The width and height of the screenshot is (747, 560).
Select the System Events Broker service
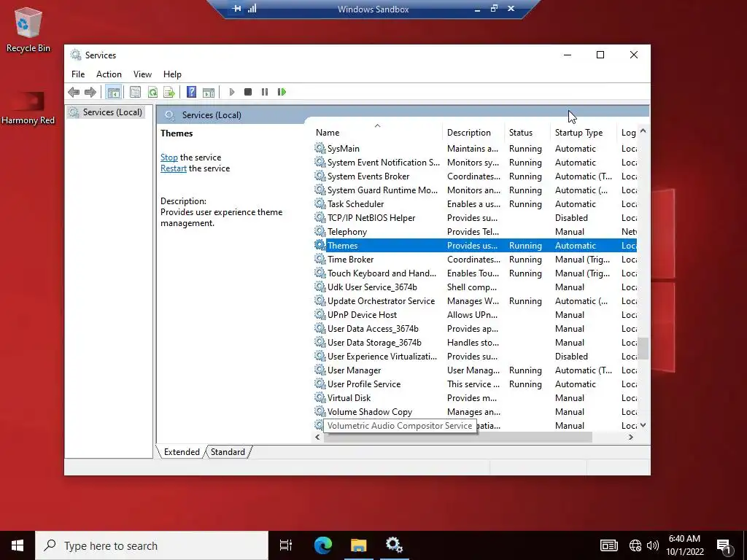coord(475,176)
